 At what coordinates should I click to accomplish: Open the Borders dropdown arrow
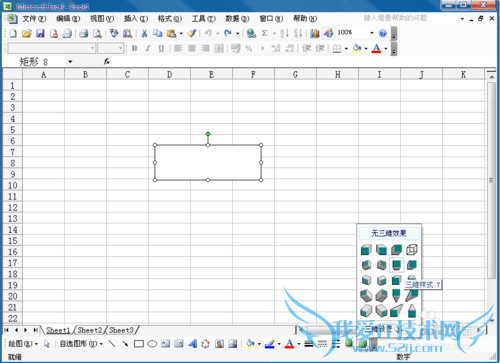pos(346,49)
